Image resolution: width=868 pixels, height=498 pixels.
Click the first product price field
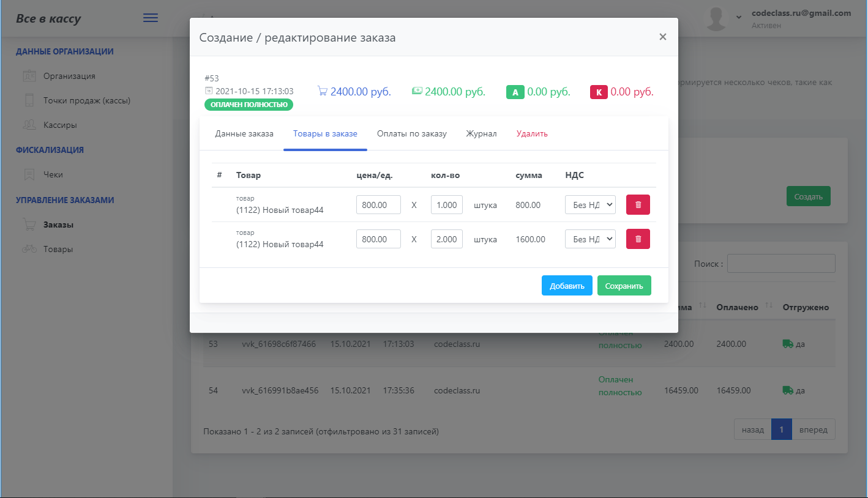tap(378, 205)
